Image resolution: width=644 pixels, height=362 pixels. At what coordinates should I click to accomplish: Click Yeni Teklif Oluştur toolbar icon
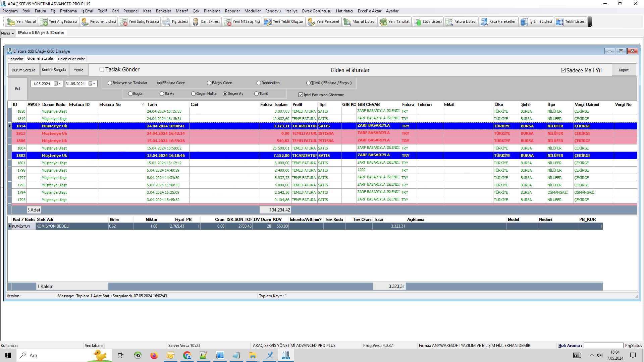pos(283,22)
